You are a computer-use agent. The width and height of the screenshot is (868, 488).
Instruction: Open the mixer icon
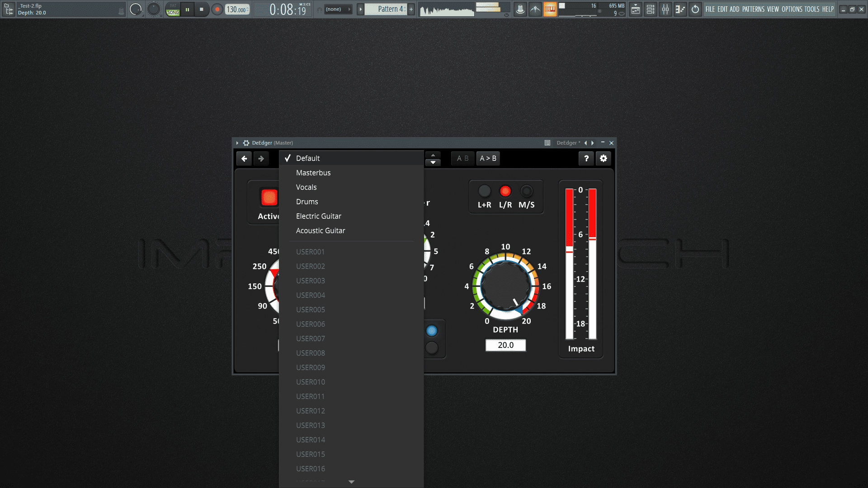[x=665, y=9]
